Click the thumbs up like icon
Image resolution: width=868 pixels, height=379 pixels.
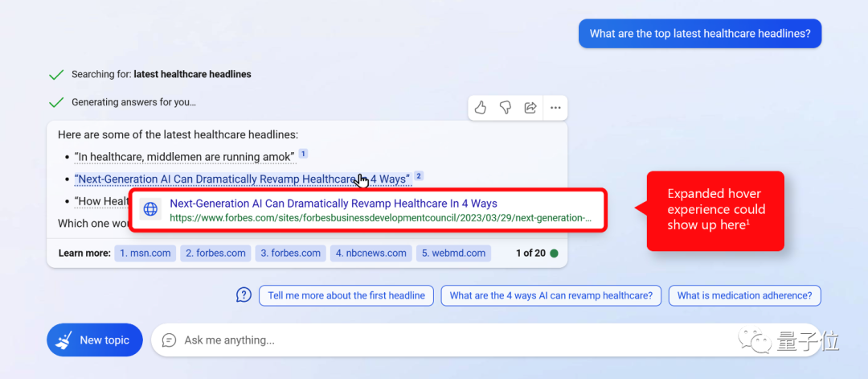pyautogui.click(x=481, y=108)
